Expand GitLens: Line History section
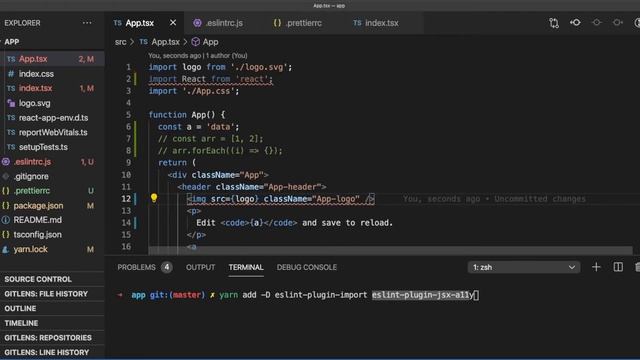The width and height of the screenshot is (640, 360). tap(52, 353)
